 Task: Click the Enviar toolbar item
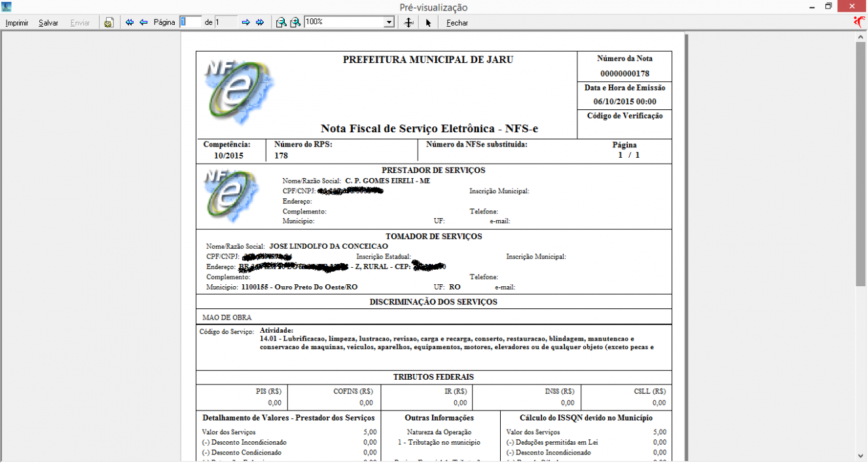coord(80,22)
